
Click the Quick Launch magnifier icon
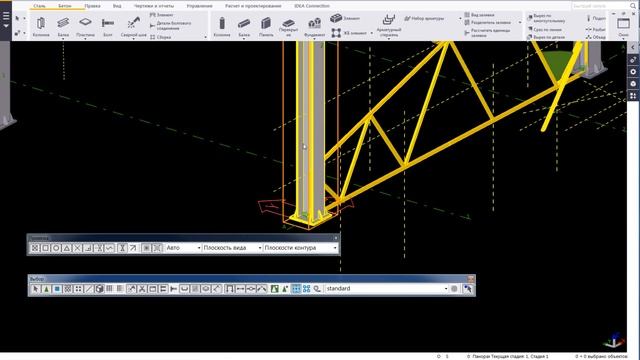(x=633, y=6)
